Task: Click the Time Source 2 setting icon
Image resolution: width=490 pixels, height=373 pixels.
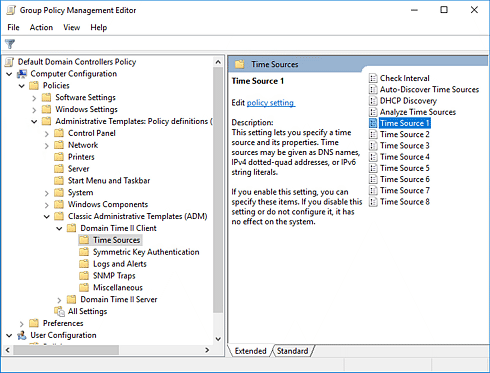Action: click(x=373, y=134)
